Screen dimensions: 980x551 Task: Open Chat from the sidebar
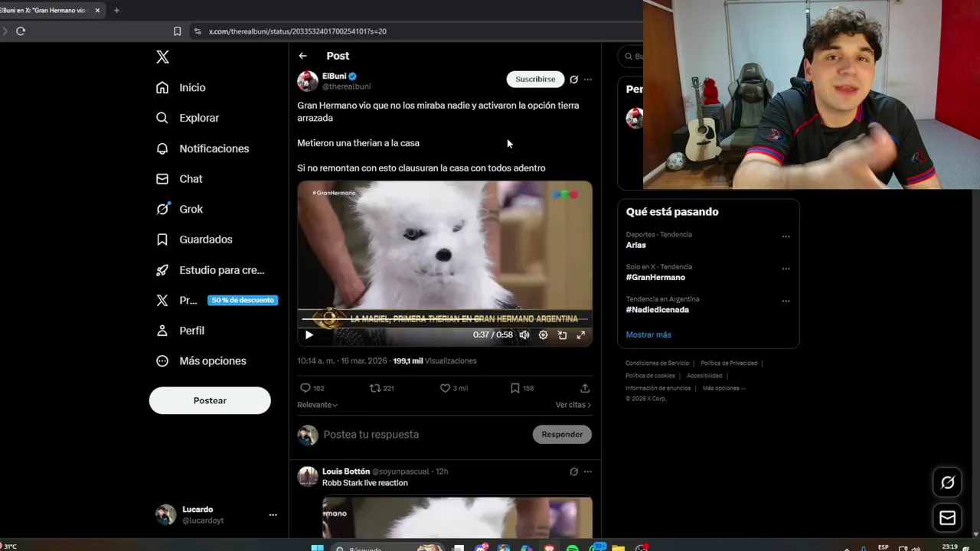(180, 178)
